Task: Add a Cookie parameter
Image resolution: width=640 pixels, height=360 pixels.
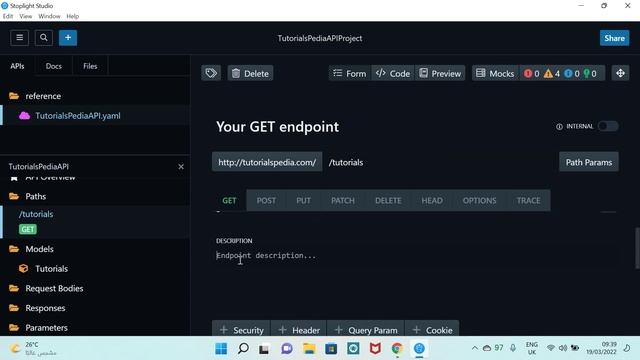Action: point(432,329)
